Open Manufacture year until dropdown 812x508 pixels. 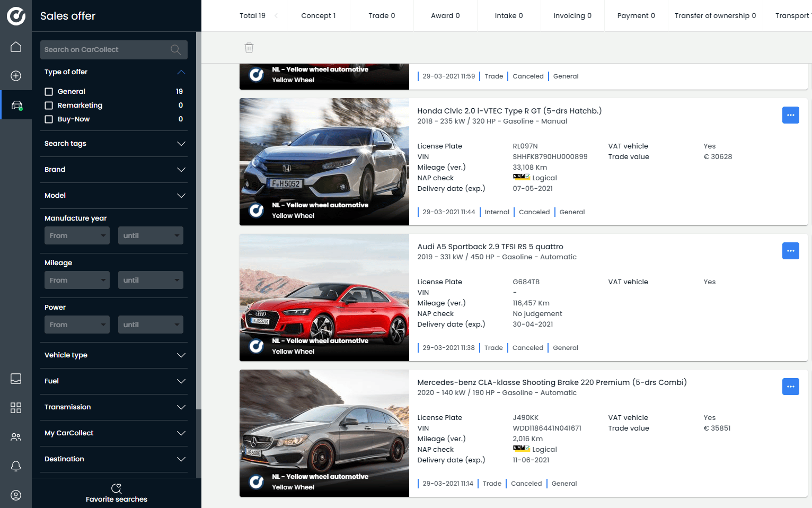(151, 235)
